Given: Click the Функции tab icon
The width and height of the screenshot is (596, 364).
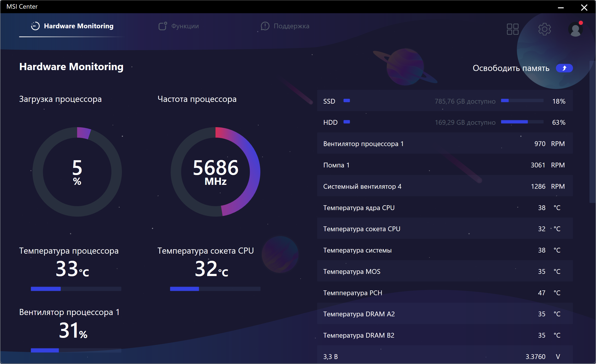Looking at the screenshot, I should coord(163,26).
